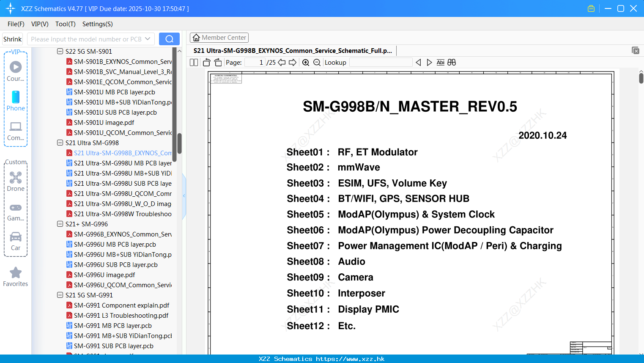This screenshot has width=644, height=363.
Task: Open SM-G996U MB PCB layer.pcb
Action: (111, 244)
